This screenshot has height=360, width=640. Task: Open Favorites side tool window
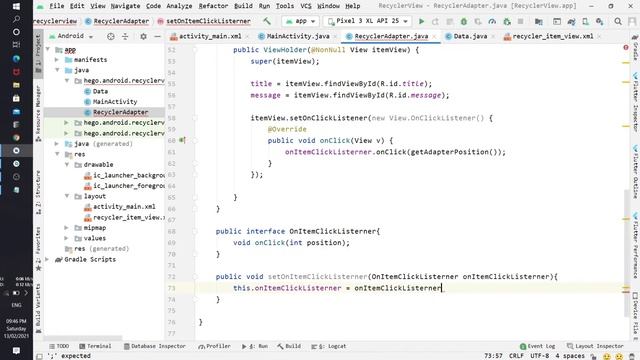(38, 248)
